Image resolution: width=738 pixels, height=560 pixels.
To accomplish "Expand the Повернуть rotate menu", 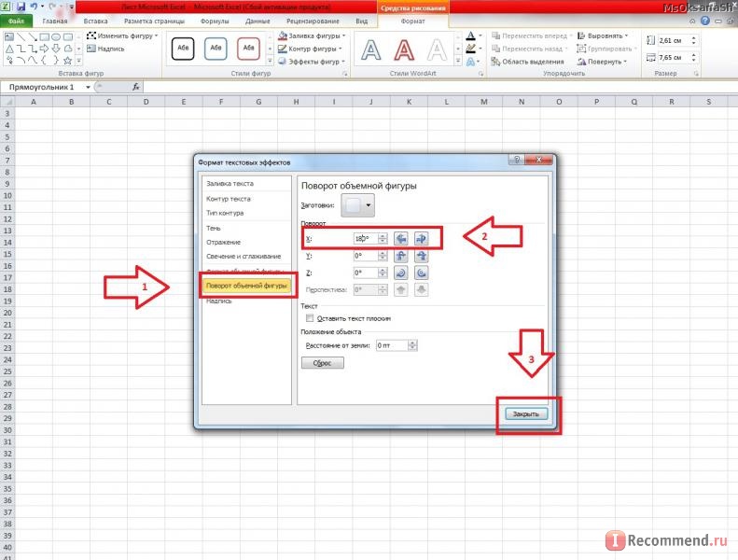I will (605, 62).
